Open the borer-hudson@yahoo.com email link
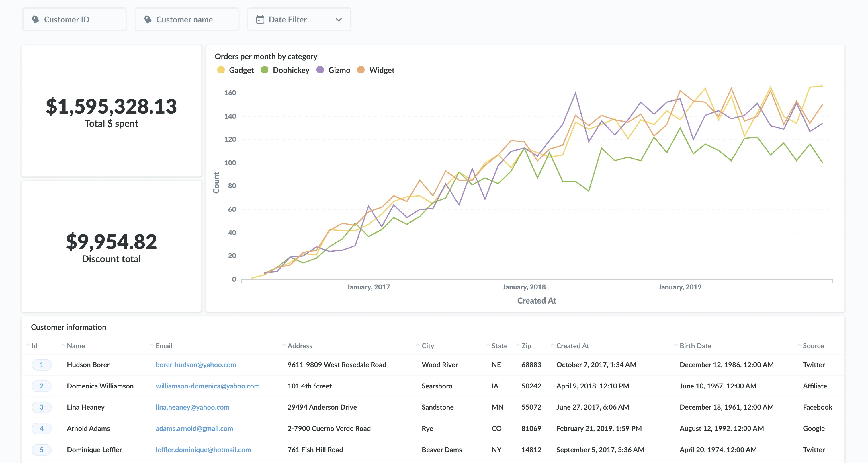Screen dimensions: 868x463 (196, 365)
